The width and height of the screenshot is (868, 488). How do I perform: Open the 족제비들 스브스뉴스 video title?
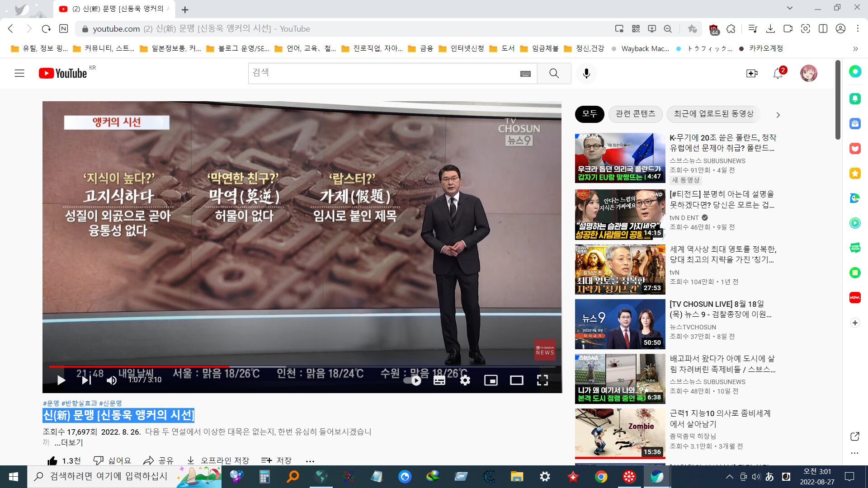coord(722,364)
